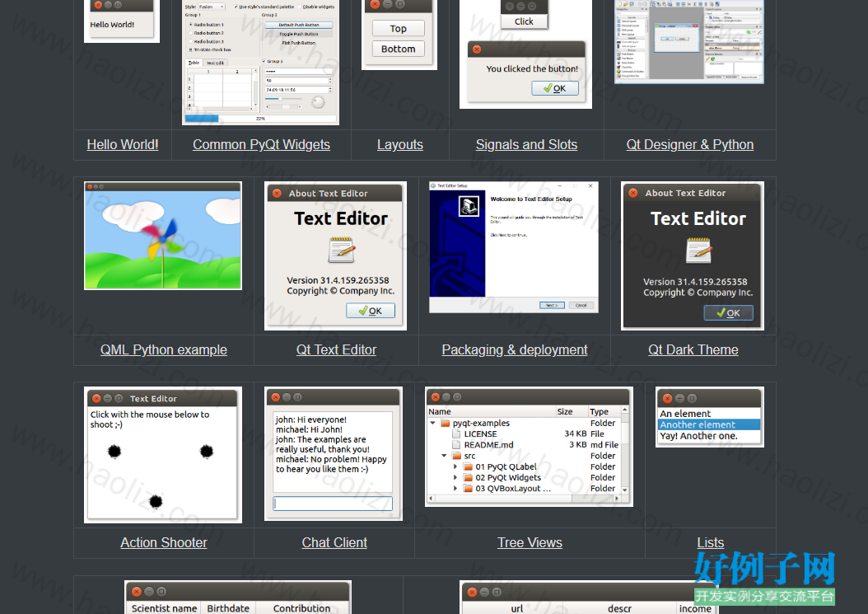Click the computer icon in Text Editor Setup wizard
The width and height of the screenshot is (868, 614).
[469, 206]
